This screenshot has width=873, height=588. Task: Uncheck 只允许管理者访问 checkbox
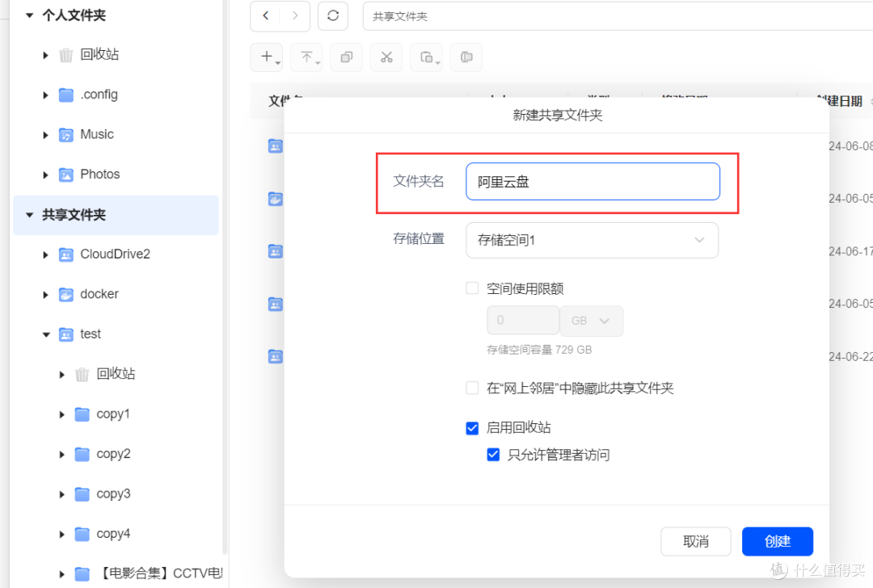tap(493, 455)
